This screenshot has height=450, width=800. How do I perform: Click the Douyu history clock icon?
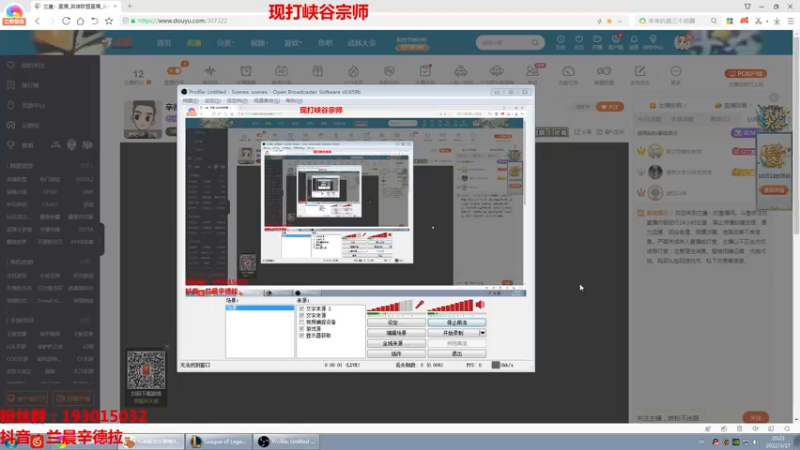click(561, 39)
